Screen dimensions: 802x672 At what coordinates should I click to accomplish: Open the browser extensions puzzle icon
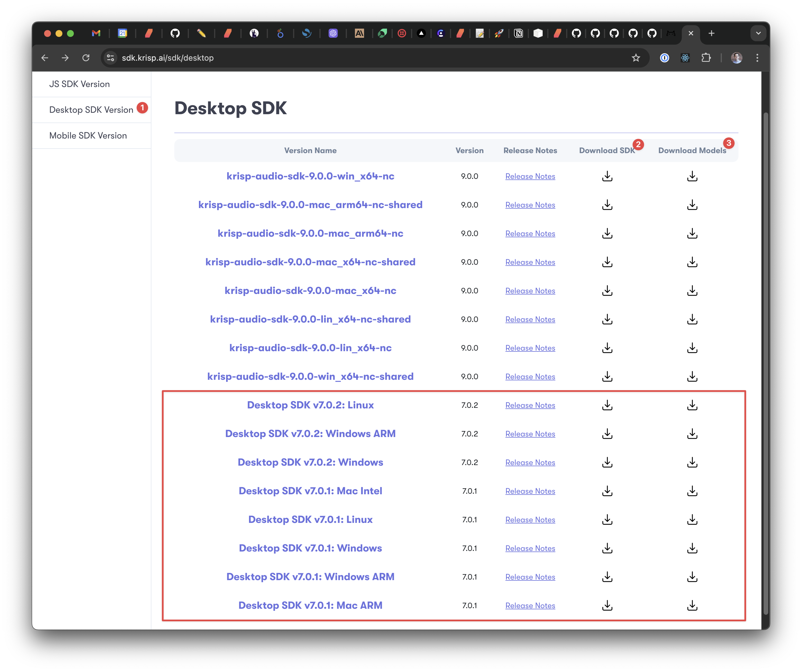706,58
